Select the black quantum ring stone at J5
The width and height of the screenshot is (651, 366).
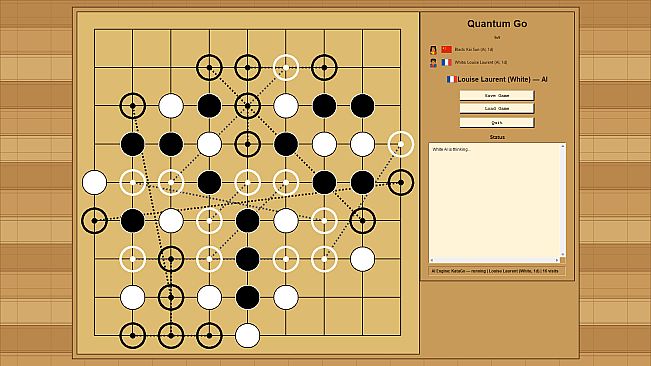(401, 183)
